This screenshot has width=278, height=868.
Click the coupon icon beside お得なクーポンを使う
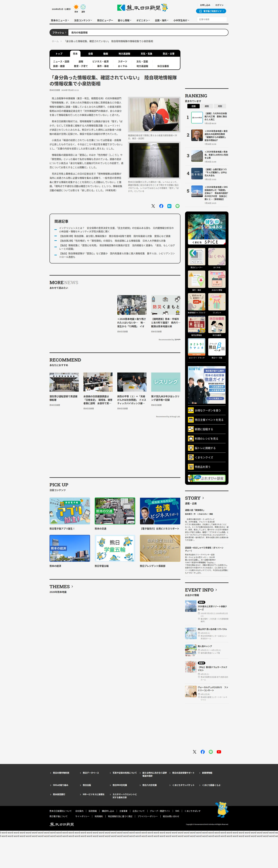(191, 410)
